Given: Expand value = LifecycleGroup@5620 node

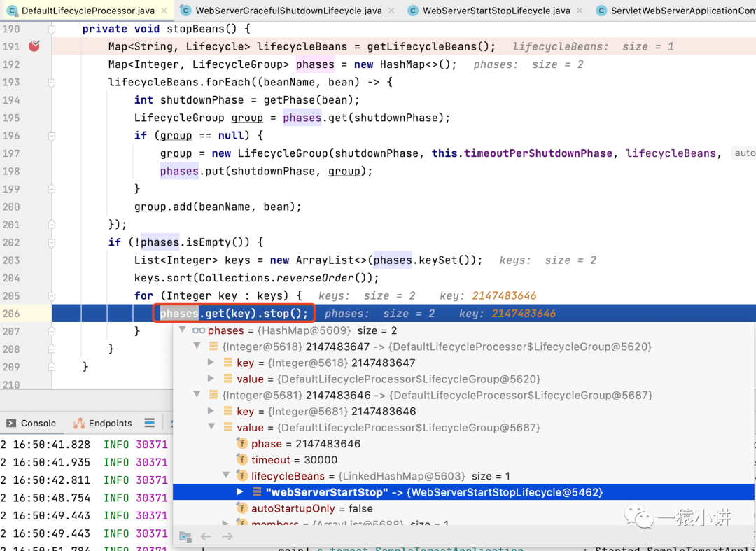Looking at the screenshot, I should pyautogui.click(x=211, y=379).
